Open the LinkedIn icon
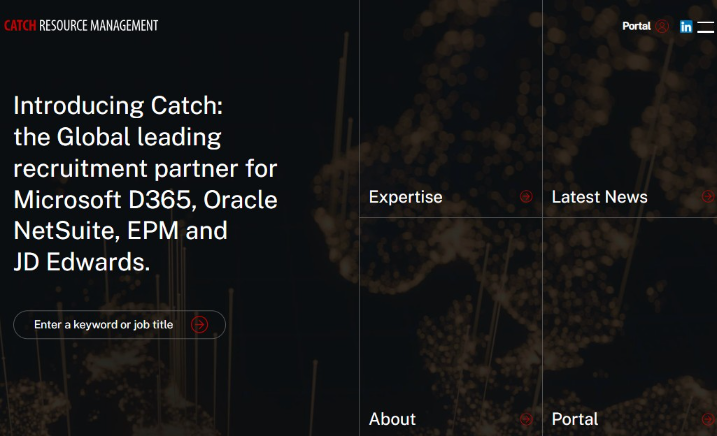Viewport: 717px width, 436px height. pyautogui.click(x=685, y=27)
